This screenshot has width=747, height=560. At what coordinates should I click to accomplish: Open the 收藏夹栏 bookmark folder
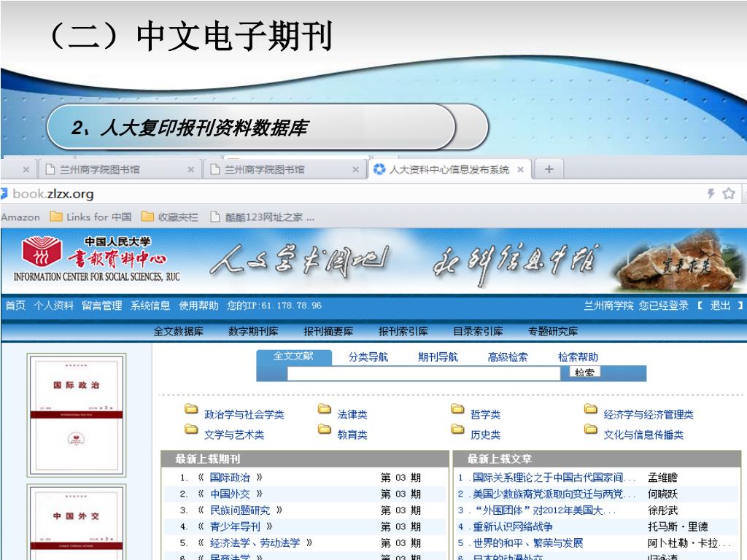[169, 217]
